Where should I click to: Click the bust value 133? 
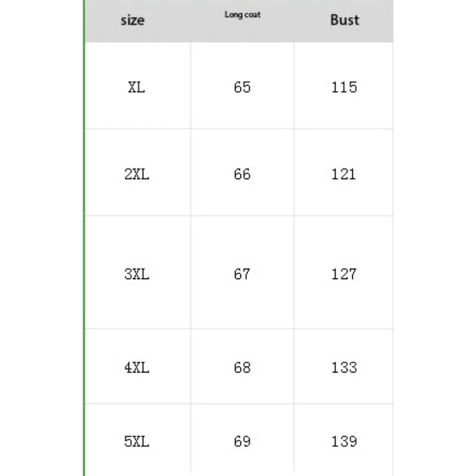[x=344, y=368]
